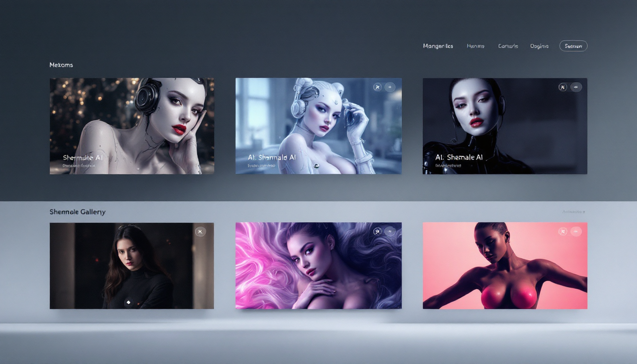This screenshot has width=637, height=364.
Task: Open the first navigation item "Mangerles"
Action: (x=438, y=46)
